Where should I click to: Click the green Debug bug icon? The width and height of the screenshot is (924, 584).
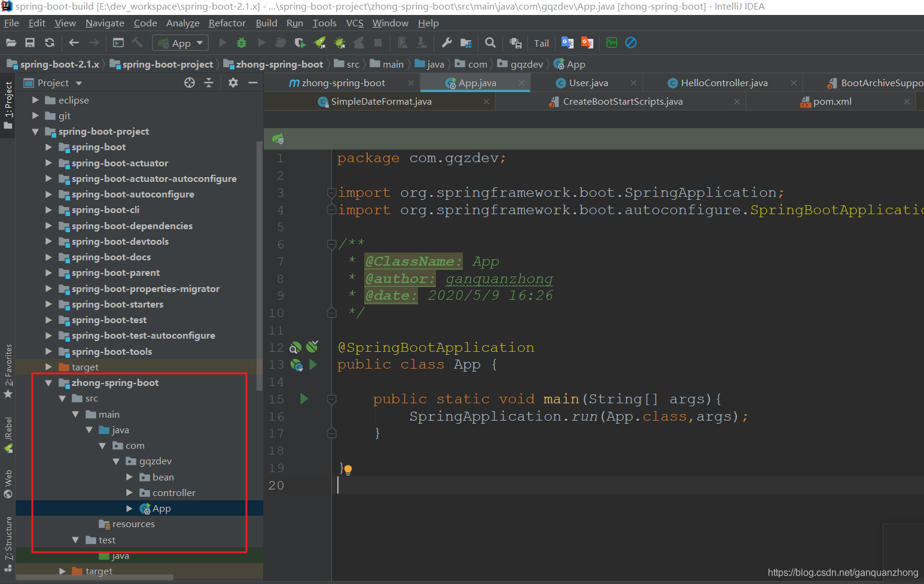242,42
